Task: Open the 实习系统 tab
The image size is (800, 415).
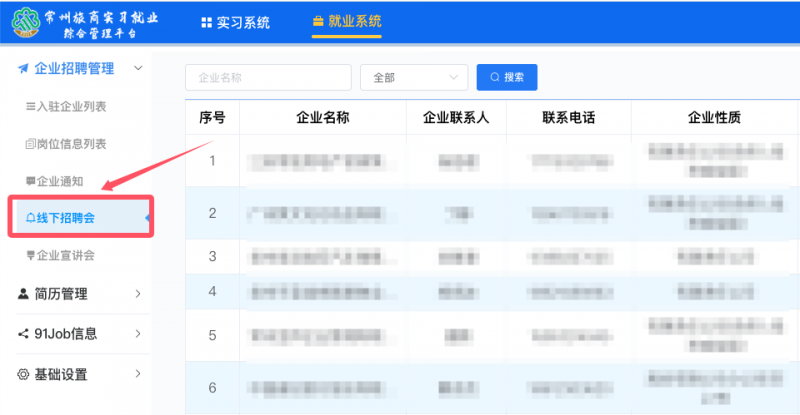Action: (x=236, y=22)
